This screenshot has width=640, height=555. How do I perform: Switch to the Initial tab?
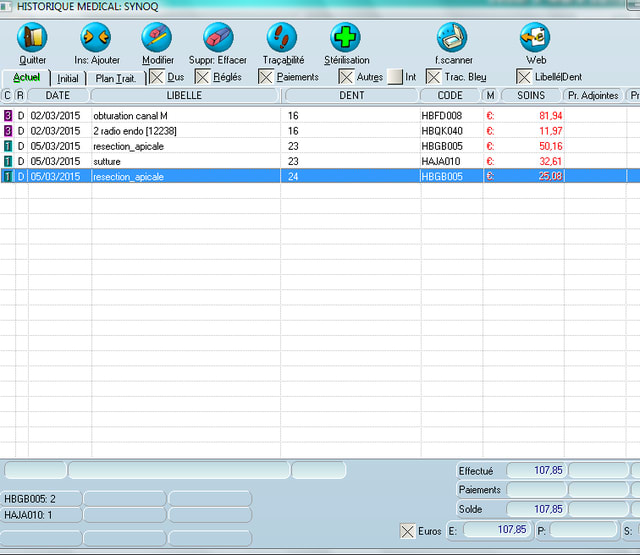pyautogui.click(x=68, y=78)
